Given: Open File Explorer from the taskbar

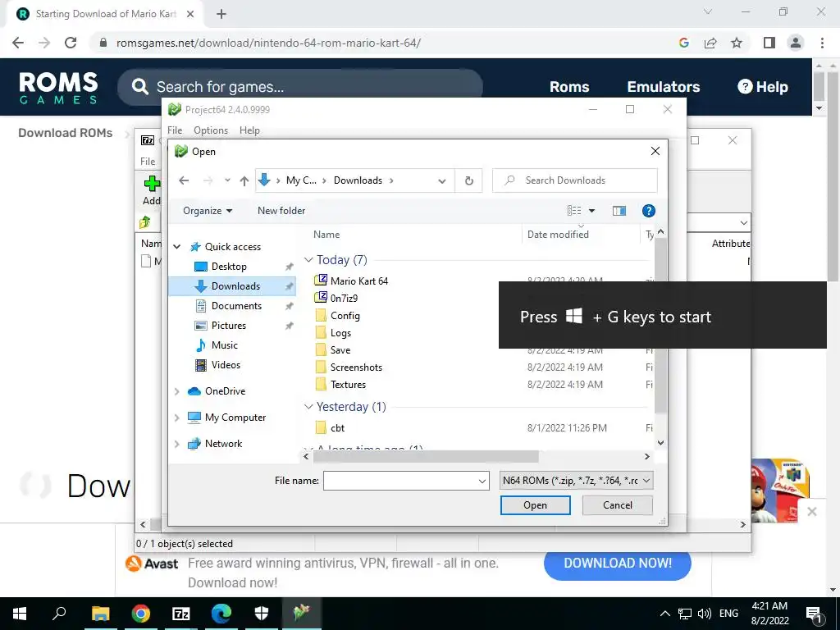Looking at the screenshot, I should 100,614.
